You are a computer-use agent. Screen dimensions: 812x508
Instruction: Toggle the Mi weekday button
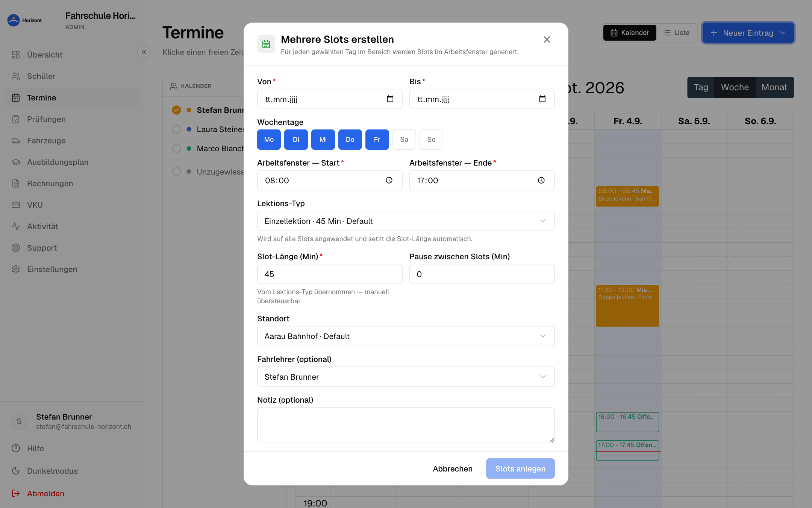(x=323, y=140)
